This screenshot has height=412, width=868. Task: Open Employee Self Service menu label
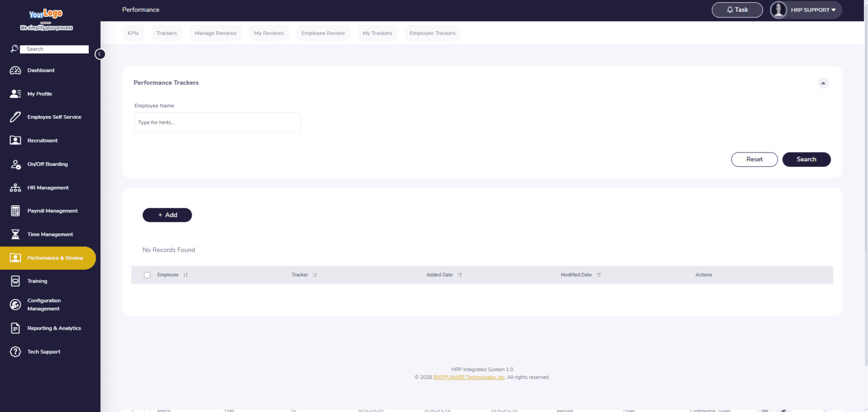click(x=54, y=117)
